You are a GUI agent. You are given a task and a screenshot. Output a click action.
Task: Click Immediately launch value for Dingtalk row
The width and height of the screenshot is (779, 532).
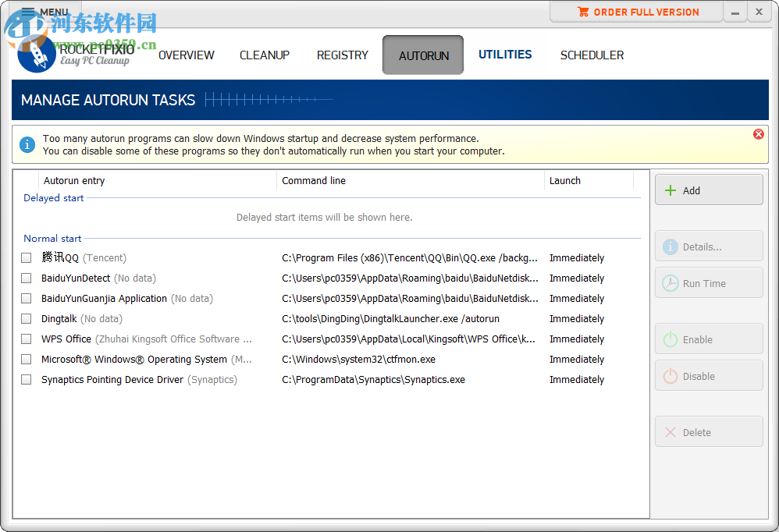[x=577, y=318]
